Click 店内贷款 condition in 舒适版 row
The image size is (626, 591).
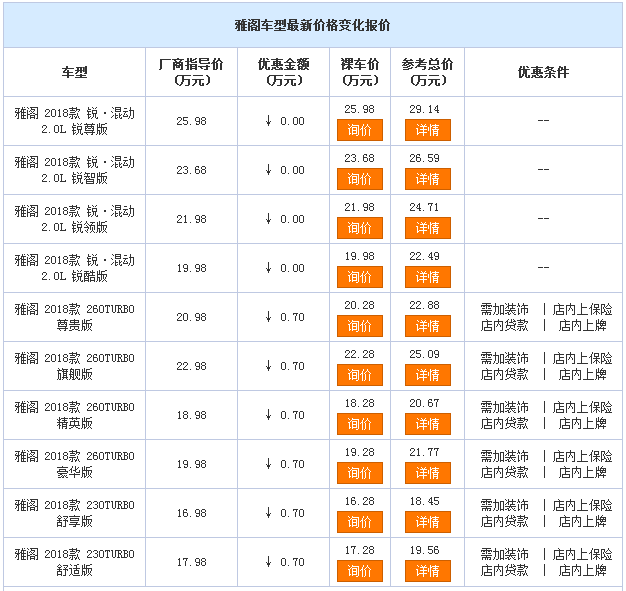(505, 570)
